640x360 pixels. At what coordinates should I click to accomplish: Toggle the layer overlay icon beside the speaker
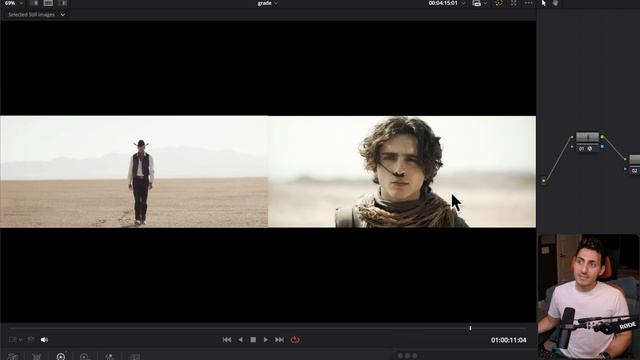pos(31,340)
